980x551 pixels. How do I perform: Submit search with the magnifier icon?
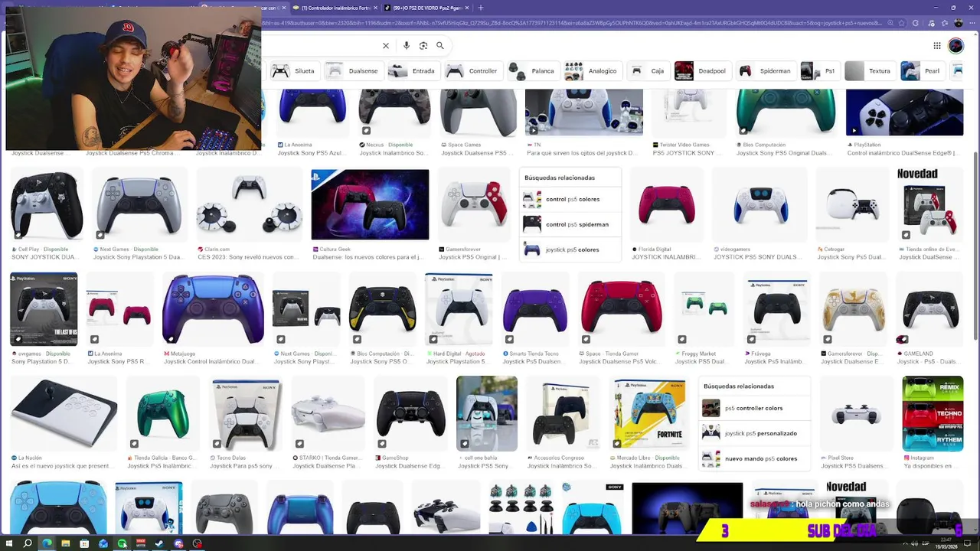[x=440, y=46]
